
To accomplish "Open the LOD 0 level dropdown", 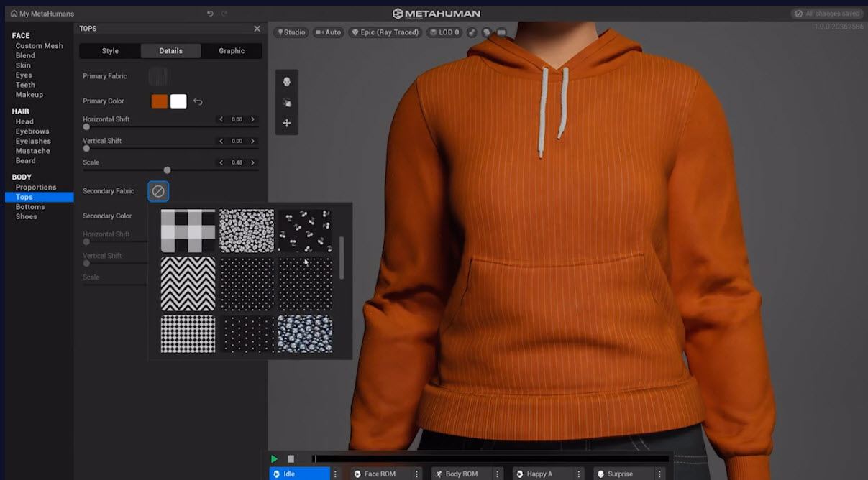I will point(443,32).
